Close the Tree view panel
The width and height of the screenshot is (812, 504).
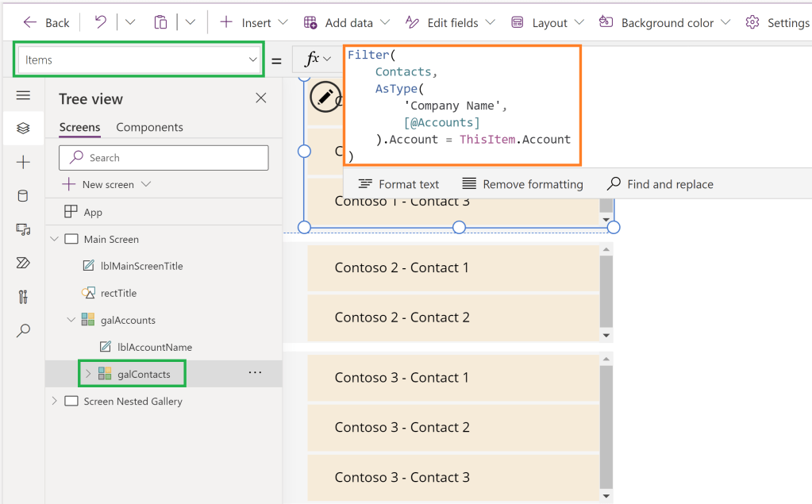pyautogui.click(x=260, y=98)
